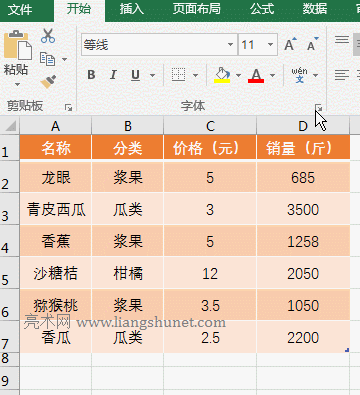360x395 pixels.
Task: Click the price cell 12
Action: tap(210, 273)
